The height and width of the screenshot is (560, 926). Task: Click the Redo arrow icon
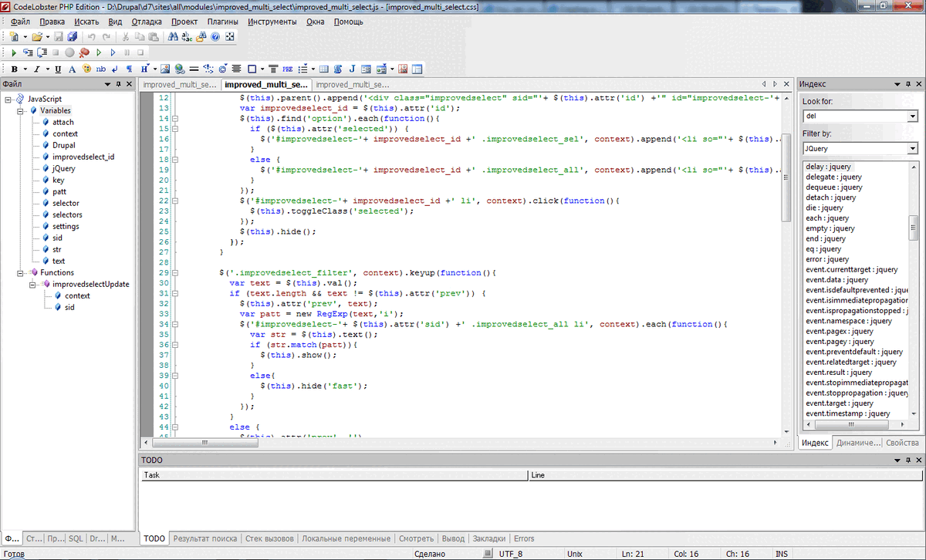pyautogui.click(x=106, y=36)
